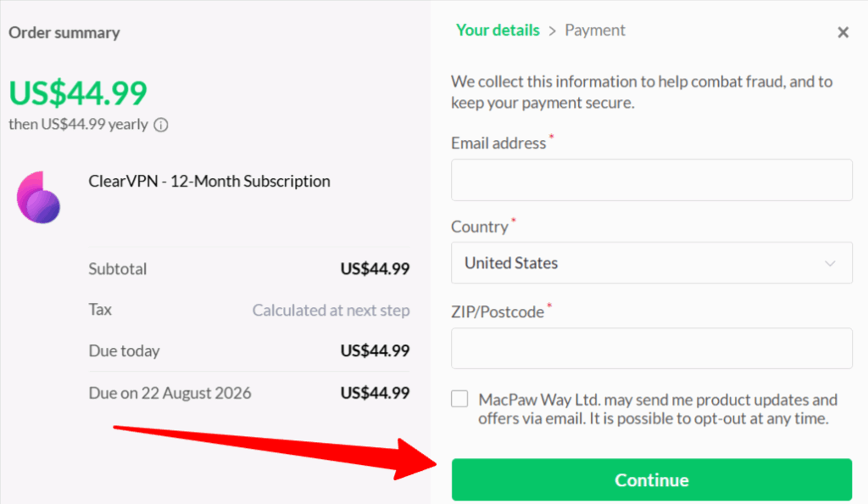
Task: Select United States country selector
Action: coord(511,263)
